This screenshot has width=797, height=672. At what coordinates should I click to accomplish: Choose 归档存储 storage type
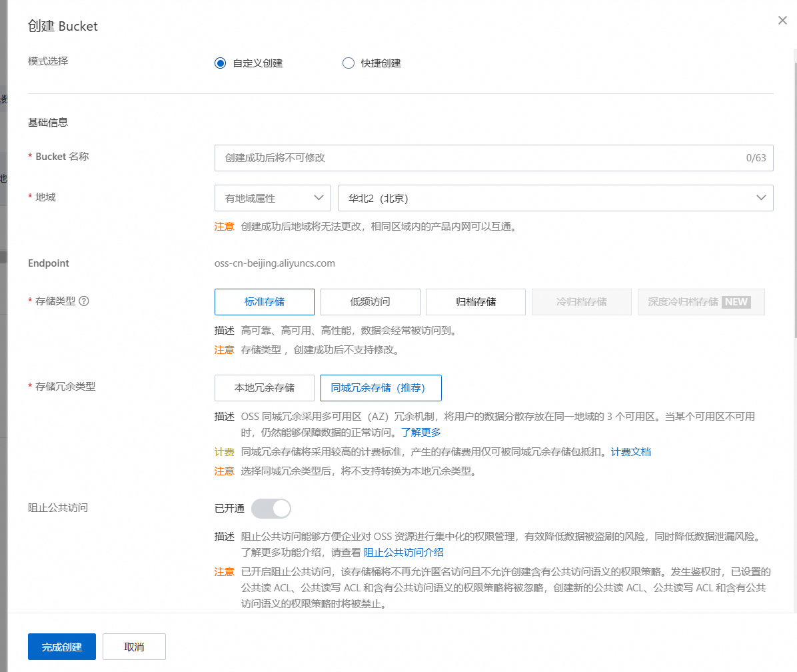476,302
